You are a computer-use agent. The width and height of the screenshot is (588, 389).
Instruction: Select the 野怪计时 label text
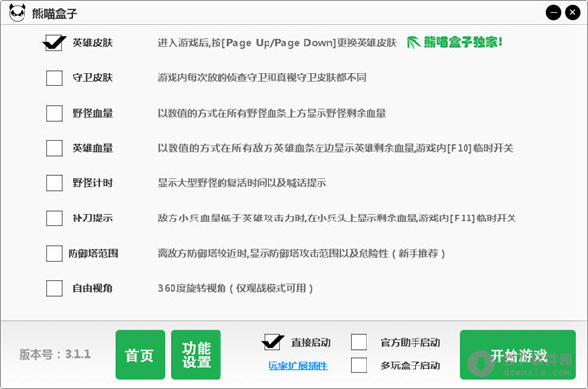coord(93,183)
